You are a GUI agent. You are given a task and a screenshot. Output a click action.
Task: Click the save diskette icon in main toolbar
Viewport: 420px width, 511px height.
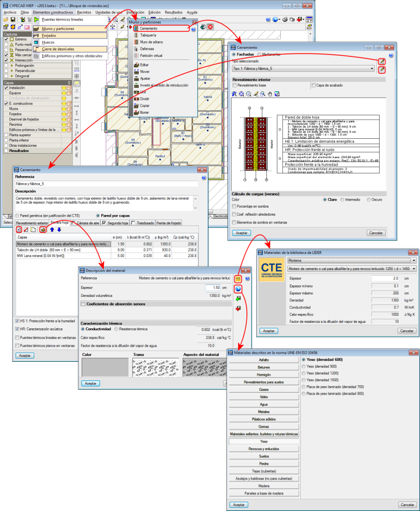(x=13, y=19)
